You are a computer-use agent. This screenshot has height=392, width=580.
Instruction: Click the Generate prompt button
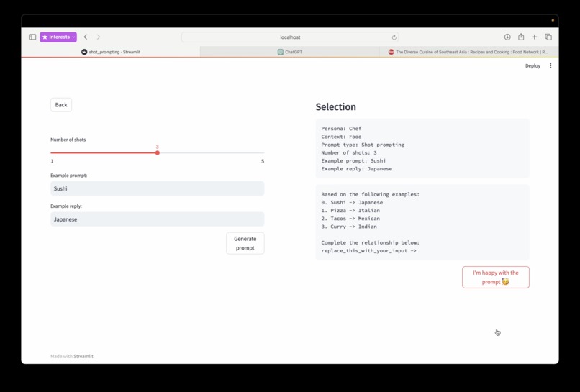point(245,243)
